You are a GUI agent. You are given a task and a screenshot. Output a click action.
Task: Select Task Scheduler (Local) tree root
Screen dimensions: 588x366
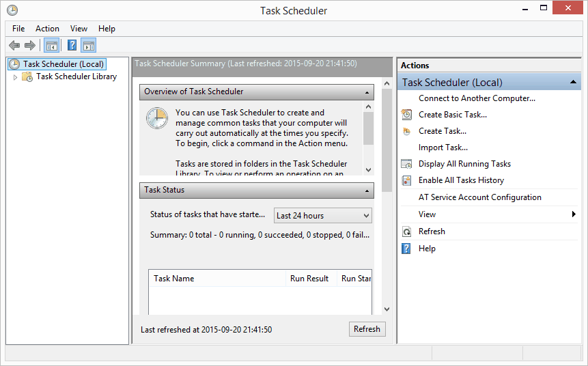(x=63, y=64)
